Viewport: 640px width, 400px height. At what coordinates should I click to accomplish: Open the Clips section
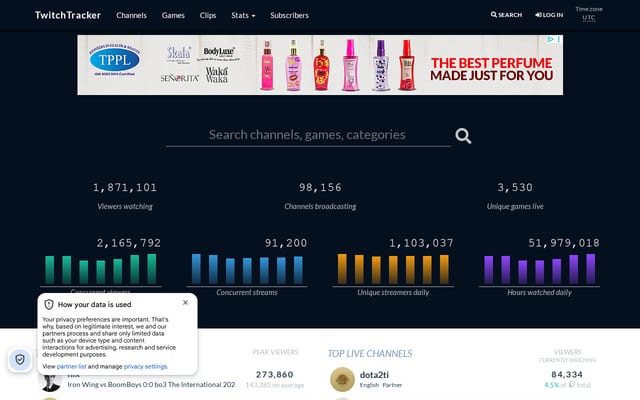(x=208, y=15)
